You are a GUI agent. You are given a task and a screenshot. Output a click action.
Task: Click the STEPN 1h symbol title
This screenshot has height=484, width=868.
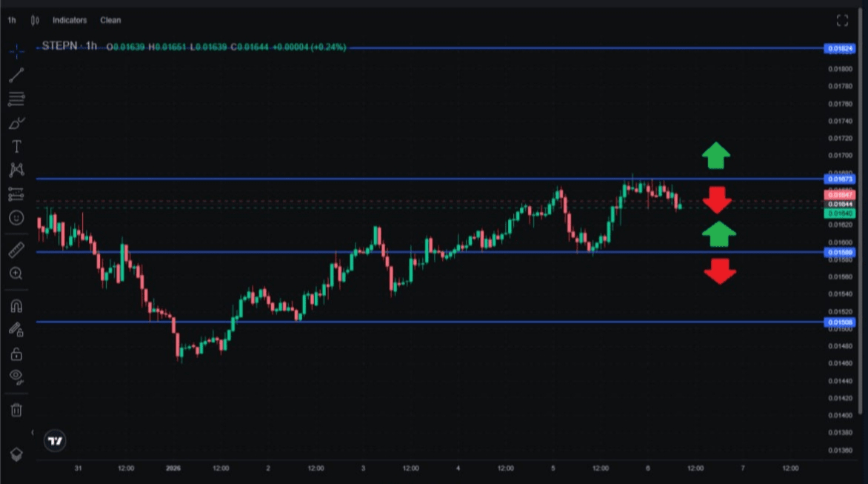[x=69, y=46]
